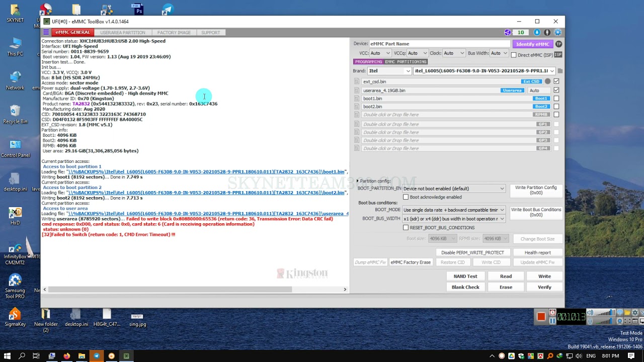
Task: Click the file icon beside userarea_4.19GiB.bin
Action: coord(357,90)
